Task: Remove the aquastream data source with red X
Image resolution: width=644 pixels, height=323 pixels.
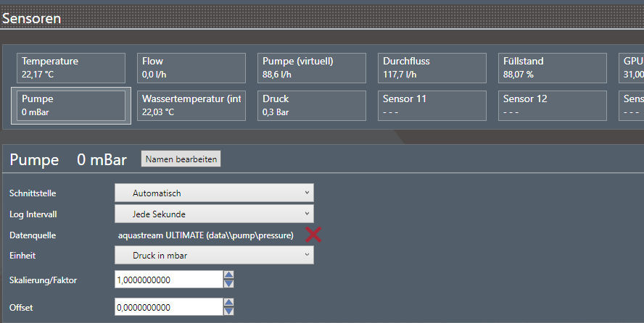Action: [x=313, y=234]
